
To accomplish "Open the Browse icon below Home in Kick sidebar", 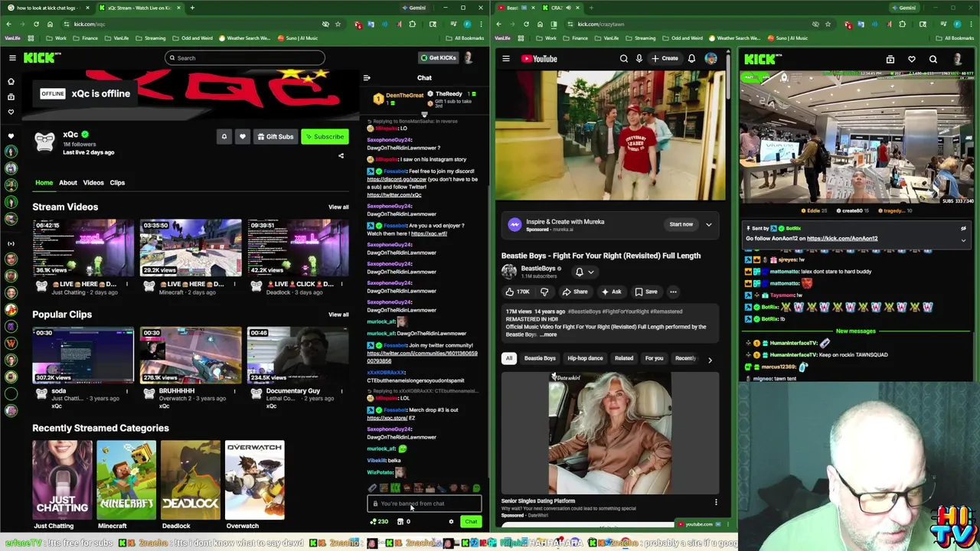I will (x=11, y=96).
